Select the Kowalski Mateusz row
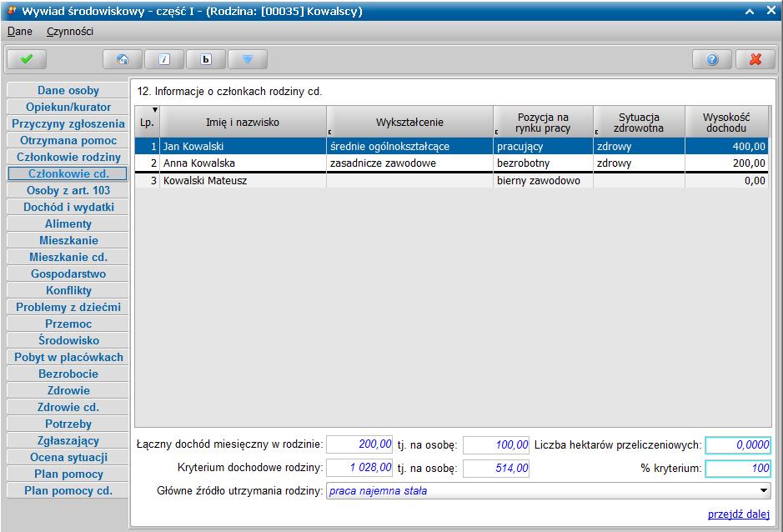Viewport: 783px width, 532px height. click(451, 180)
